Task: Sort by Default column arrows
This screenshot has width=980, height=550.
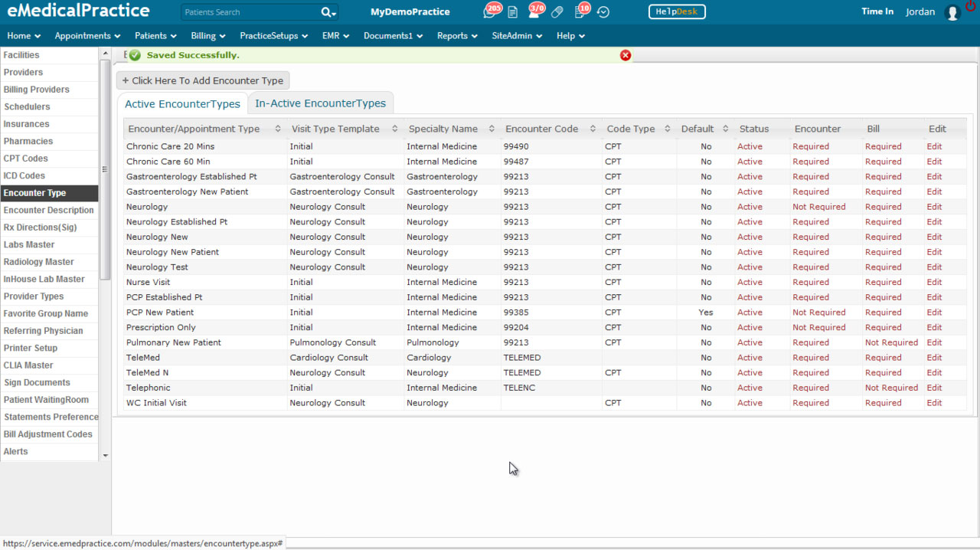Action: tap(726, 129)
